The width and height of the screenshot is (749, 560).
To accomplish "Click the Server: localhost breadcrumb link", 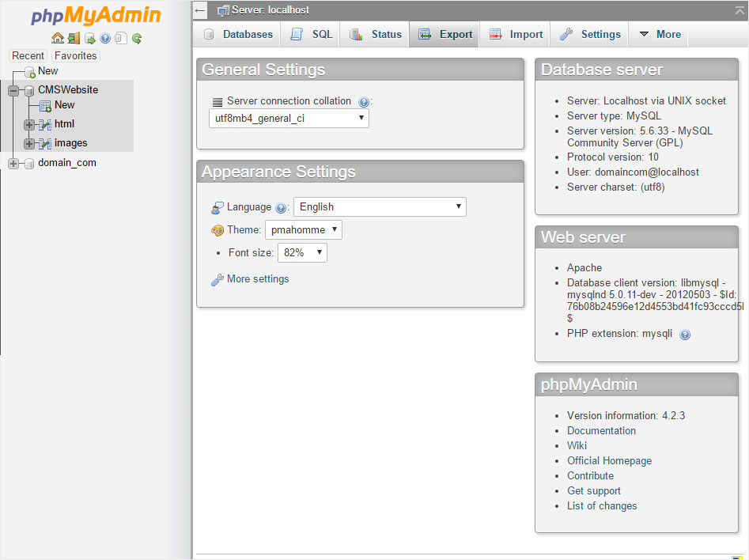I will click(x=270, y=10).
